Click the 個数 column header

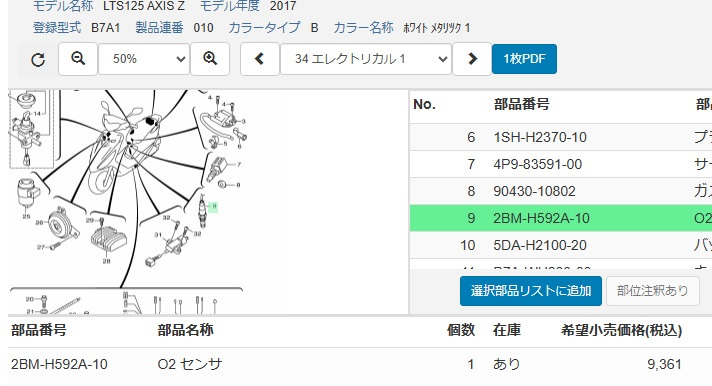point(461,330)
